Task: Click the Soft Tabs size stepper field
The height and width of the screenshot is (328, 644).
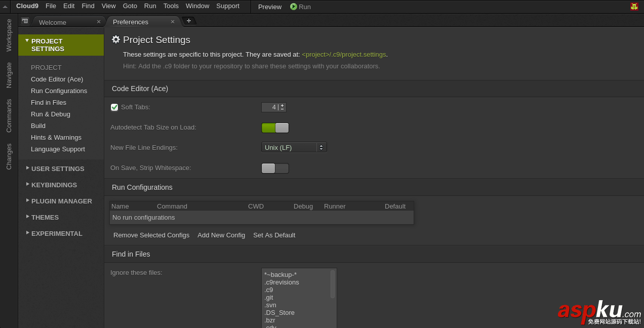Action: click(x=270, y=107)
